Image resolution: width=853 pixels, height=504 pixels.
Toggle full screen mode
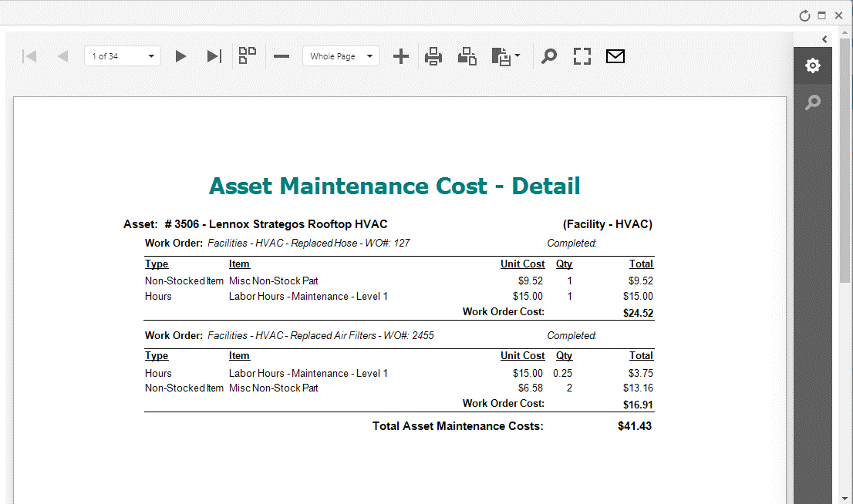click(x=582, y=56)
